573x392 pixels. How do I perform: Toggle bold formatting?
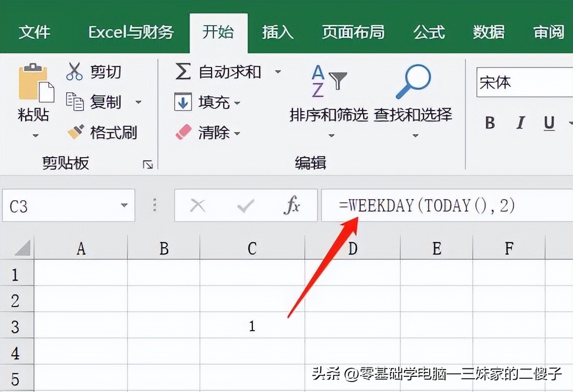point(490,123)
